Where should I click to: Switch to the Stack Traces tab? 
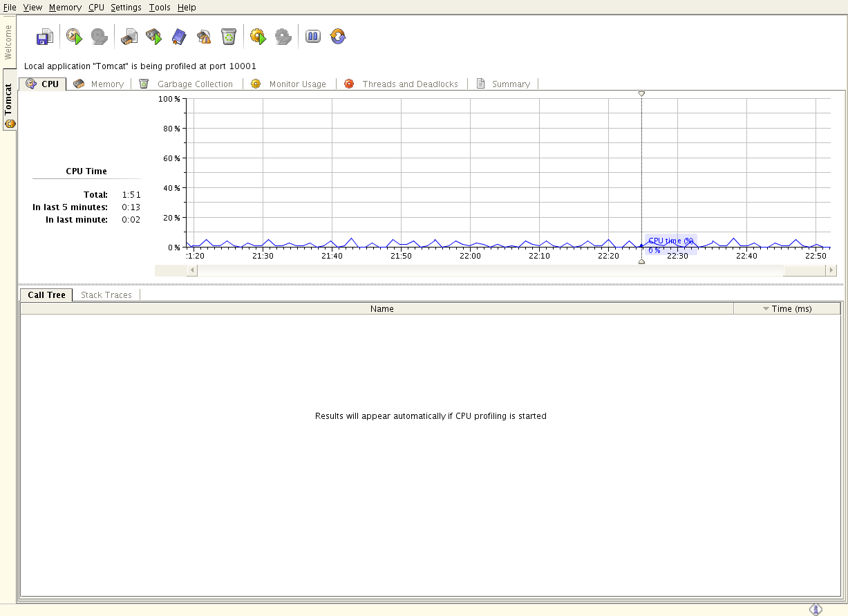106,295
